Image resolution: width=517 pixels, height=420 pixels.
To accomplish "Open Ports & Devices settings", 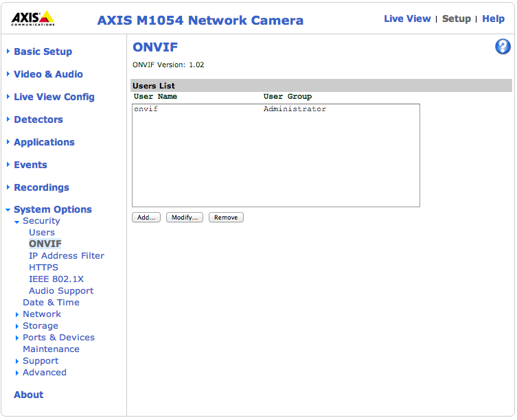I will point(58,338).
